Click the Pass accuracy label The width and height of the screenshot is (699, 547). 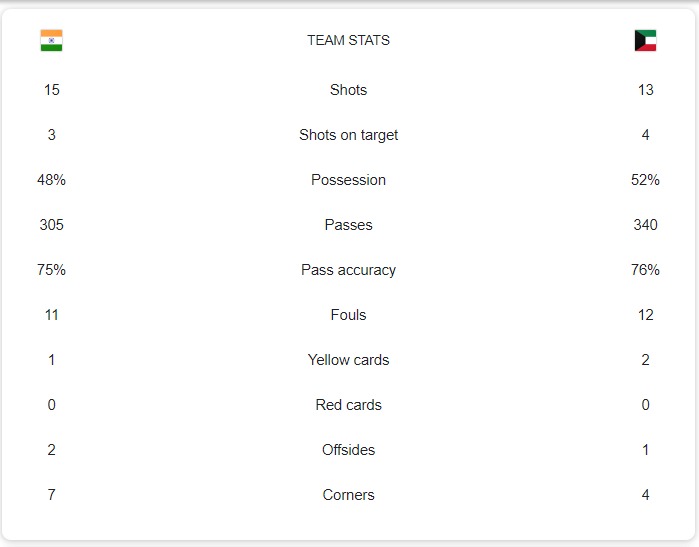click(348, 270)
